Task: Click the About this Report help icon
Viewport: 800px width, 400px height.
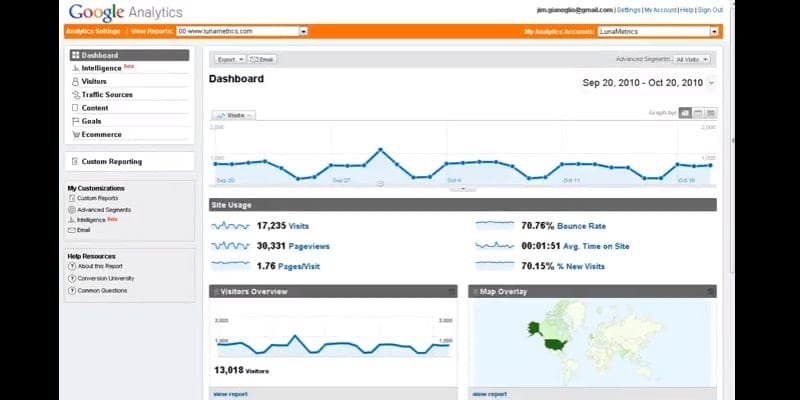Action: (x=72, y=266)
